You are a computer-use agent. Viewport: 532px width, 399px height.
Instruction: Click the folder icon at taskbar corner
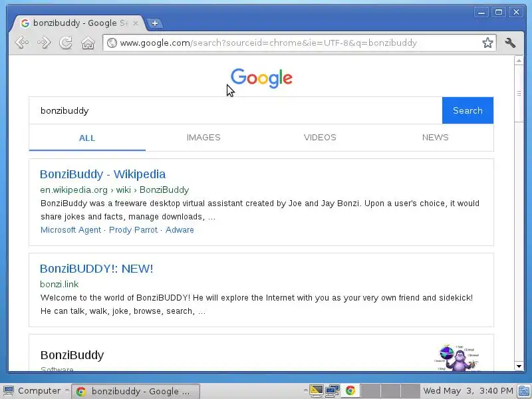pyautogui.click(x=524, y=391)
